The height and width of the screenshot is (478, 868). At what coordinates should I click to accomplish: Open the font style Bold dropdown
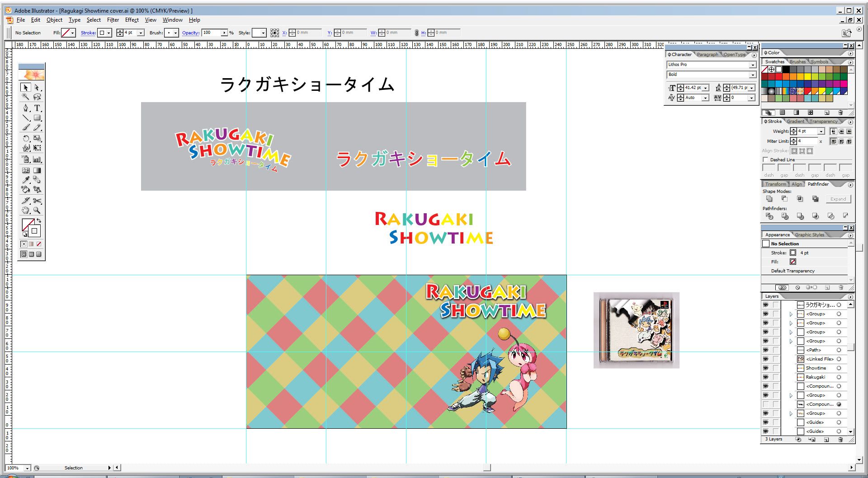[x=753, y=75]
